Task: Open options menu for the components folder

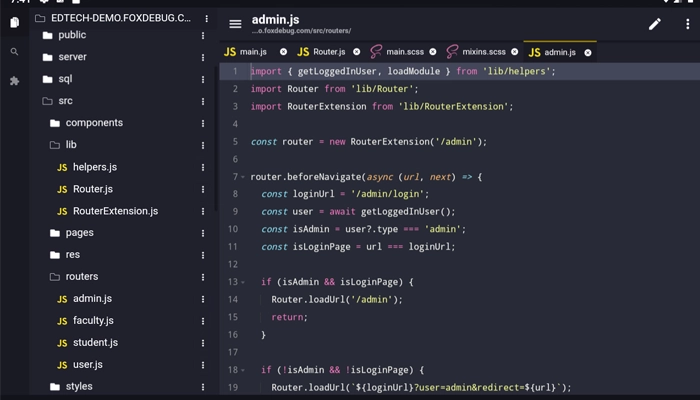Action: tap(203, 123)
